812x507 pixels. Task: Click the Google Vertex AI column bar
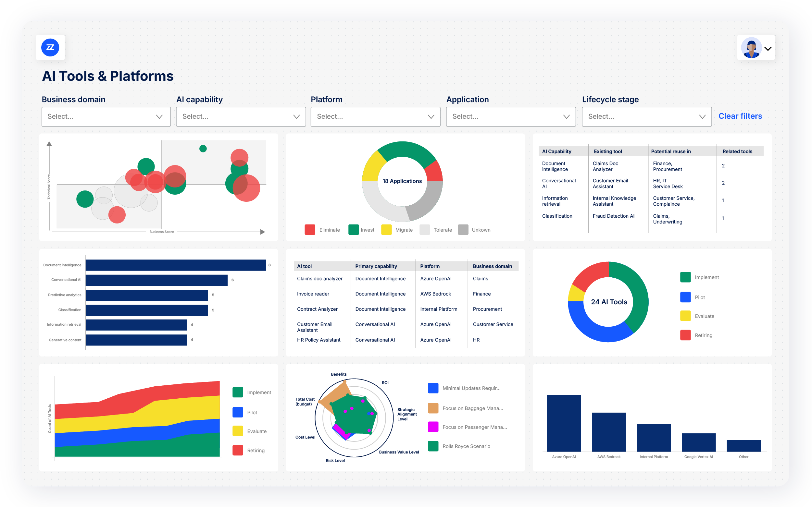699,443
